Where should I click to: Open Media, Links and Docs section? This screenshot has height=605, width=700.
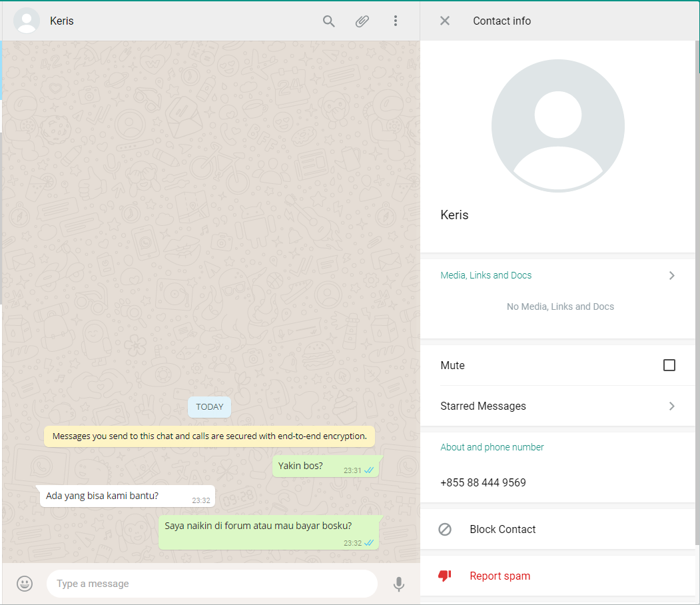pyautogui.click(x=486, y=275)
